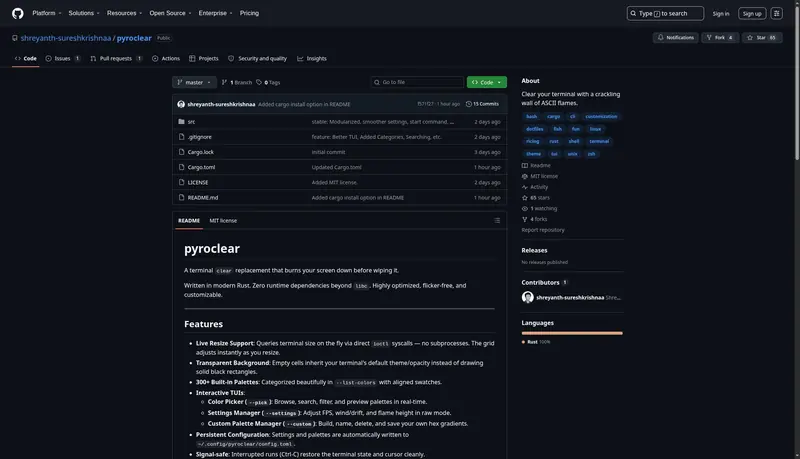
Task: Expand the Open Source menu
Action: tap(170, 13)
